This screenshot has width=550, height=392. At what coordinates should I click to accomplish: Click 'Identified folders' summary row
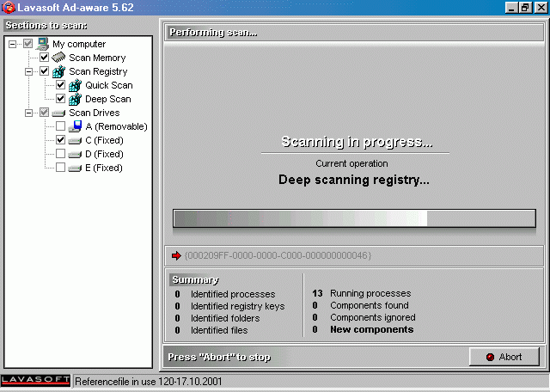[x=217, y=318]
